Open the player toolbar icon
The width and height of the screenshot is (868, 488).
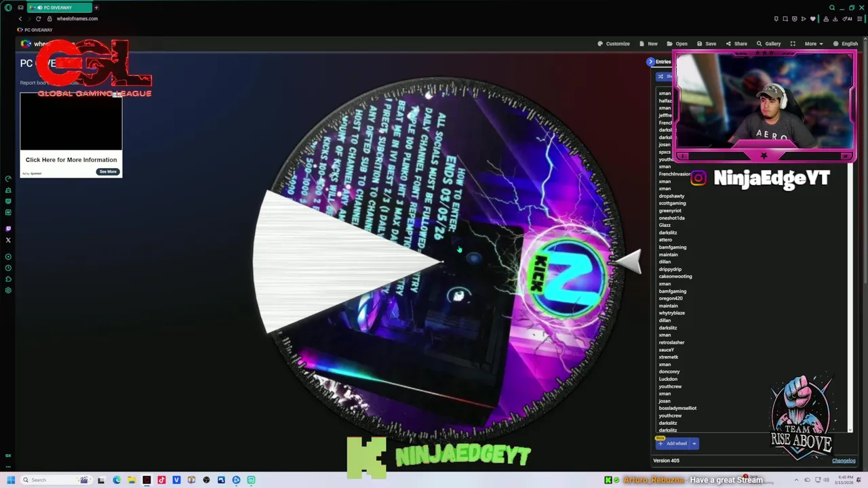click(804, 18)
